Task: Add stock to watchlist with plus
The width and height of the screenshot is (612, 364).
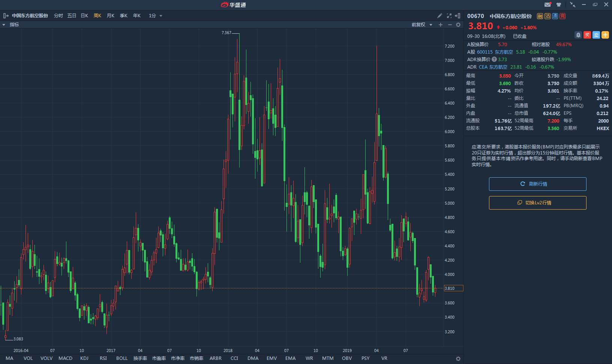Action: pos(605,35)
